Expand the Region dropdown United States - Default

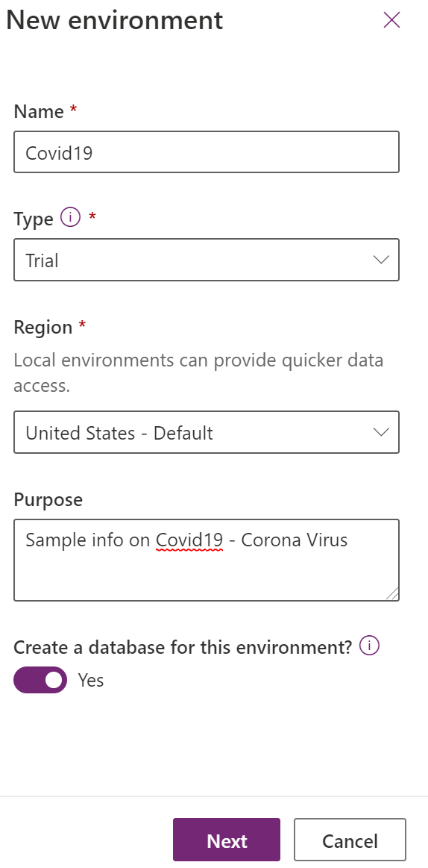click(x=207, y=432)
